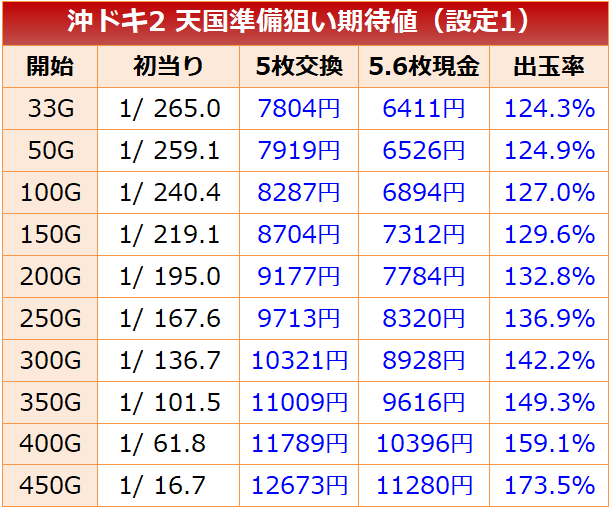The image size is (609, 507).
Task: Click the 33G start row cell
Action: 50,108
